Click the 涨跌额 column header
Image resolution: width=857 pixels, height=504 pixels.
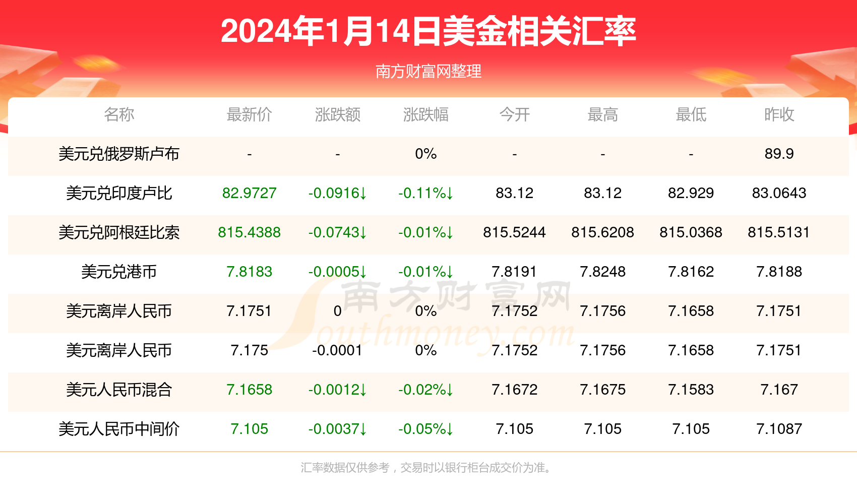337,114
